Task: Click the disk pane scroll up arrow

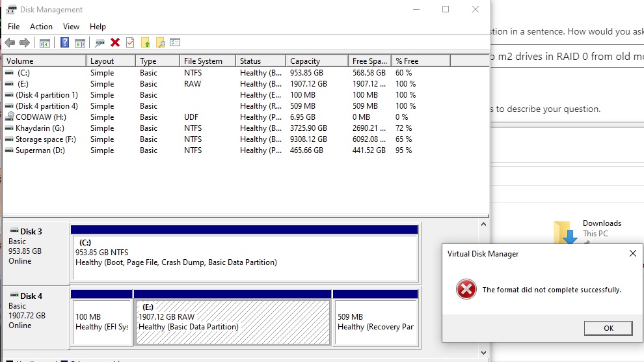Action: tap(483, 225)
